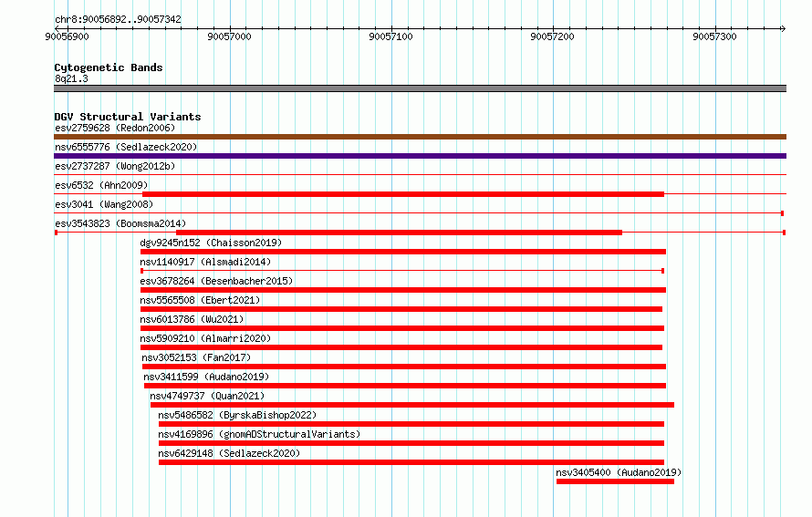
Task: Click the red bar under esv6532 (Ahn2009)
Action: tap(403, 194)
